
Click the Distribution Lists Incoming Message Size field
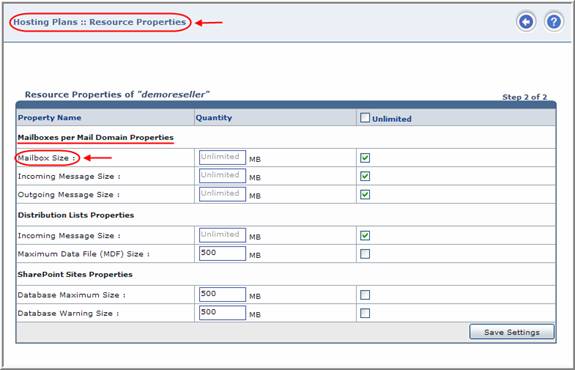point(222,235)
